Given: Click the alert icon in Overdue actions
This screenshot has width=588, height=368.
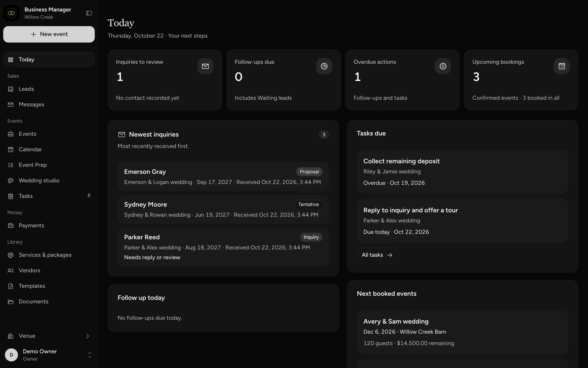Looking at the screenshot, I should pyautogui.click(x=443, y=66).
